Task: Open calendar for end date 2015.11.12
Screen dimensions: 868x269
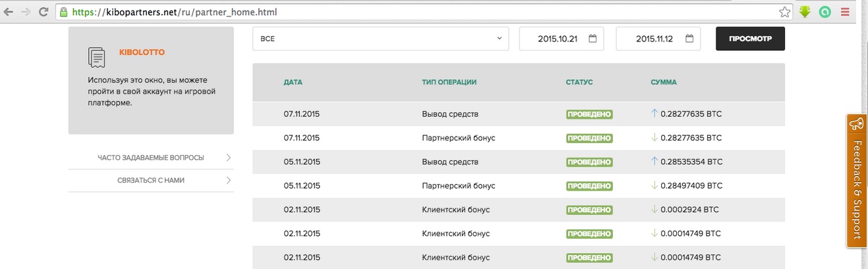Action: [x=689, y=39]
